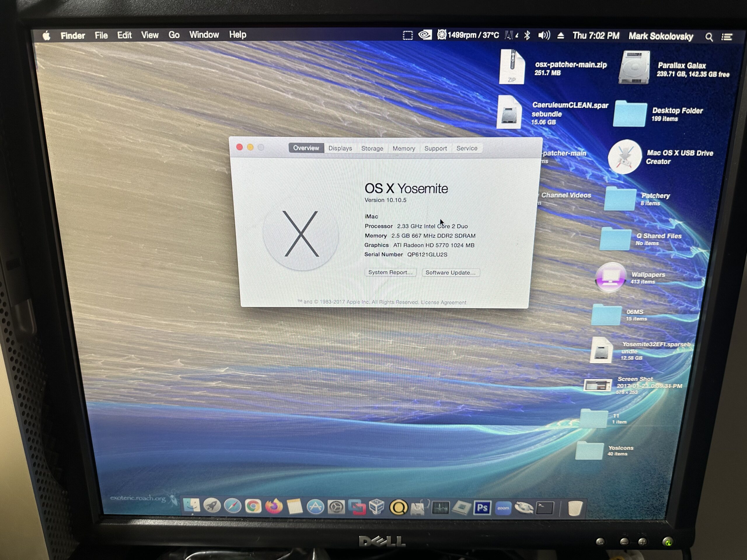Expand the fan speed temperature menu
Screen dimensions: 747x560
(468, 35)
